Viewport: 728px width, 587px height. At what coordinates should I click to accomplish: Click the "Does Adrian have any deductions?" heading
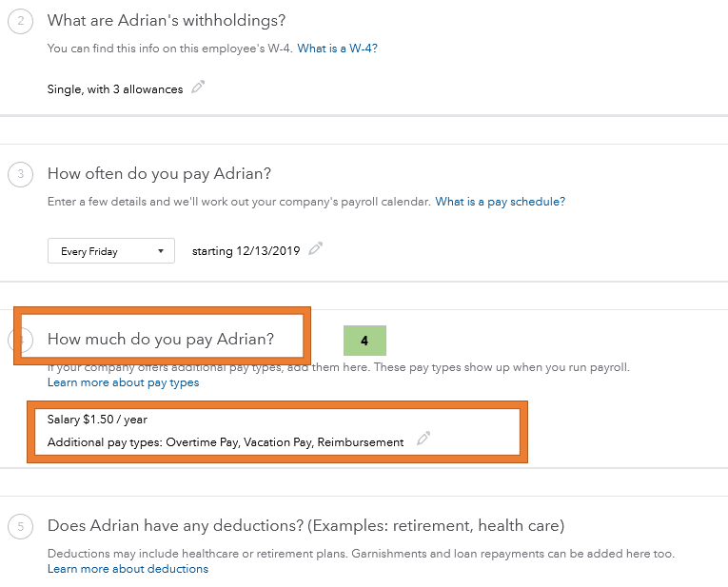coord(305,526)
